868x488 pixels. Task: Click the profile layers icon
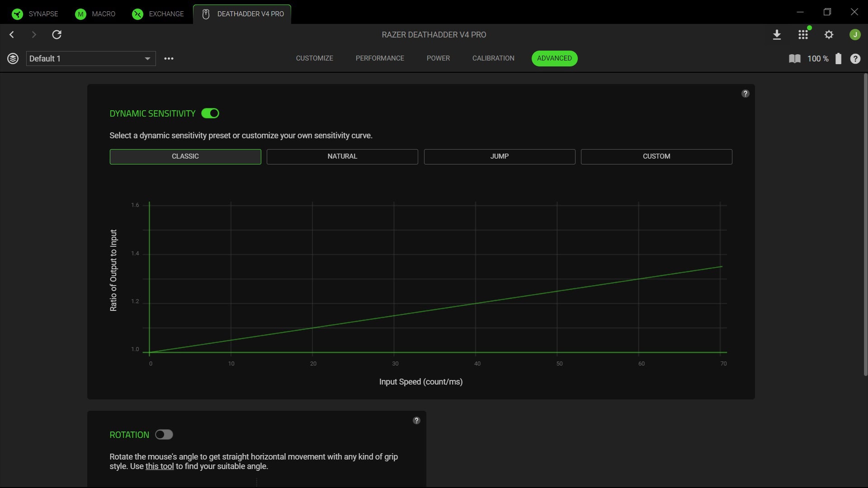13,58
